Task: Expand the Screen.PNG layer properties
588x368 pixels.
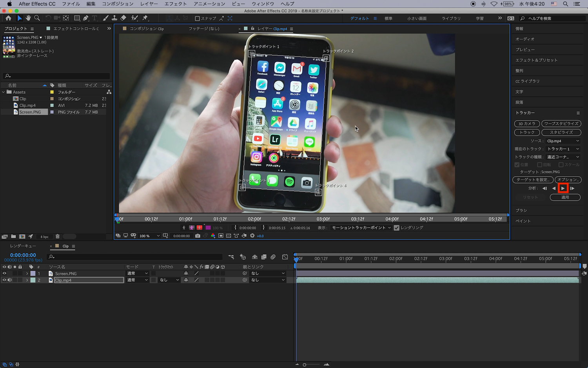Action: coord(27,273)
